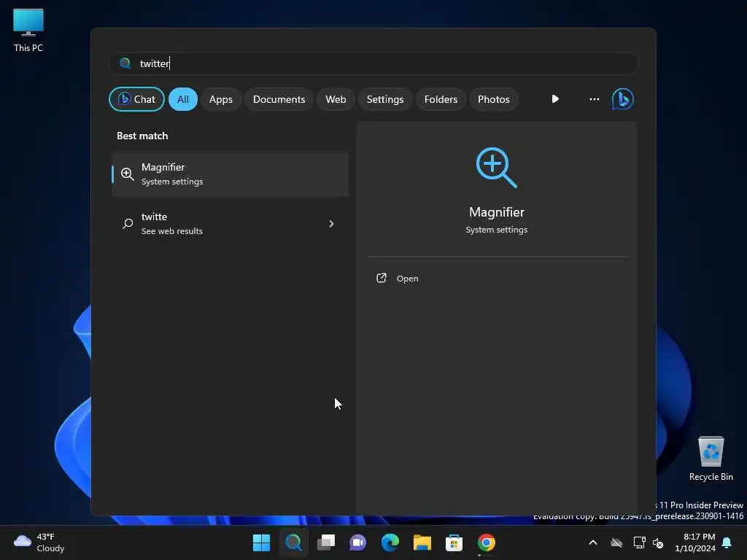Open the notifications bell icon
This screenshot has height=560, width=747.
coord(727,542)
